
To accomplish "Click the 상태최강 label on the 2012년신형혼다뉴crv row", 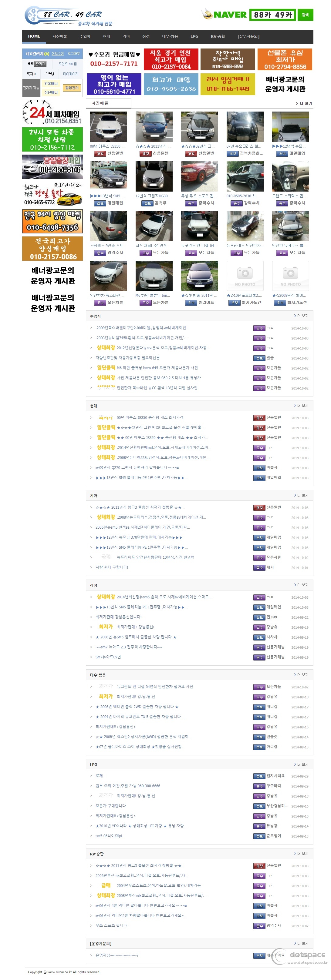I will pos(106,347).
